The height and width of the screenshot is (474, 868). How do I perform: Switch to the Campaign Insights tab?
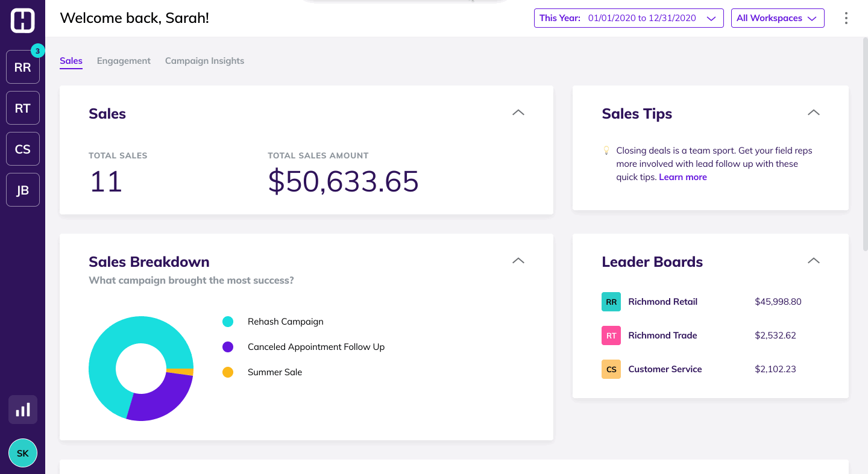tap(204, 61)
